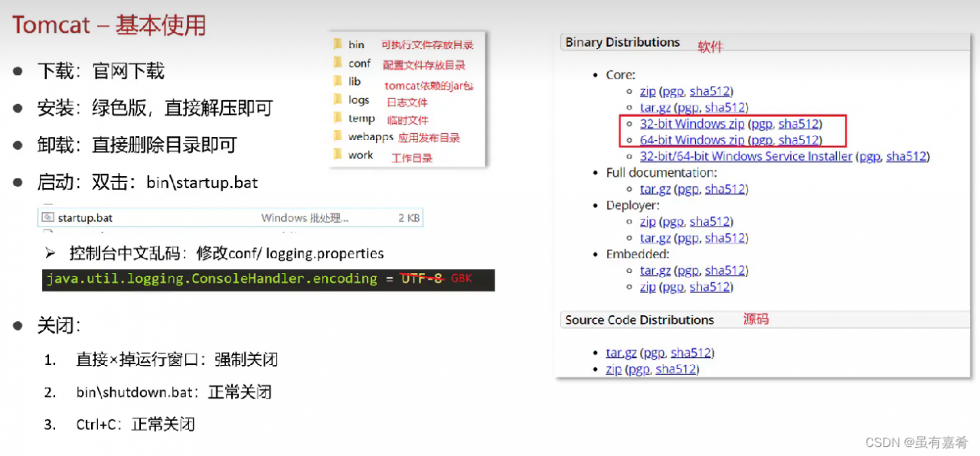Click the bin folder icon

click(x=338, y=44)
